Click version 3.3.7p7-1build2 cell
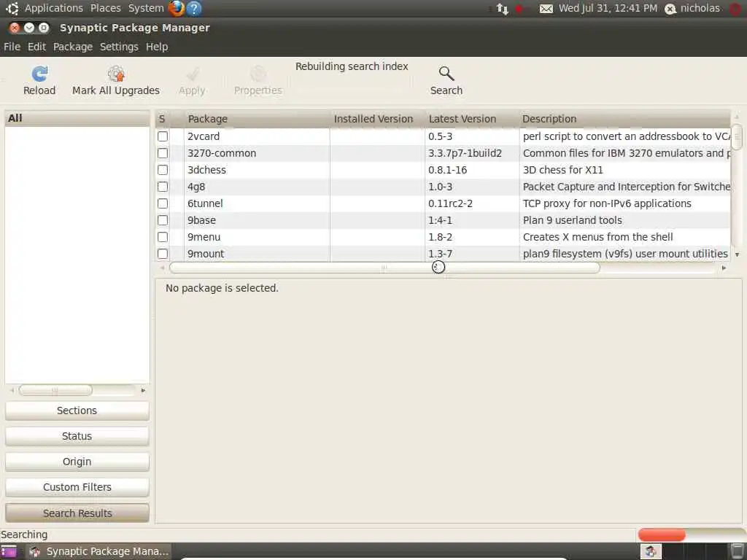Screen dimensions: 747x560 click(x=465, y=153)
